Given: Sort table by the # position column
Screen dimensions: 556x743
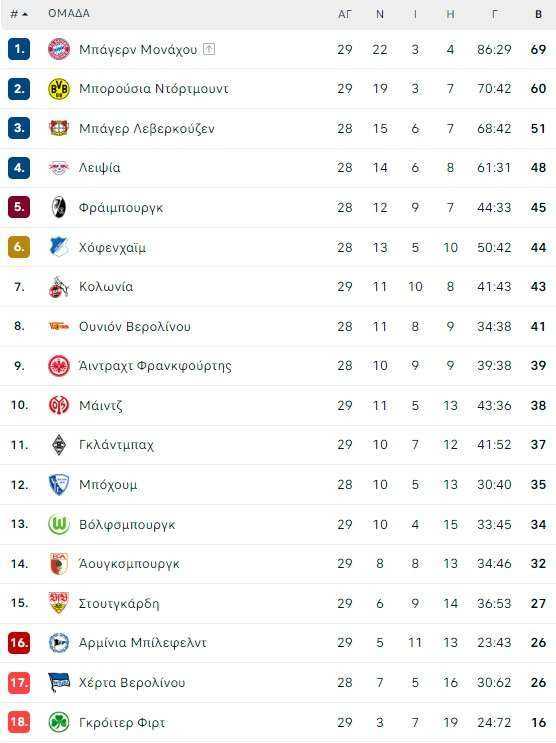Looking at the screenshot, I should click(x=19, y=14).
